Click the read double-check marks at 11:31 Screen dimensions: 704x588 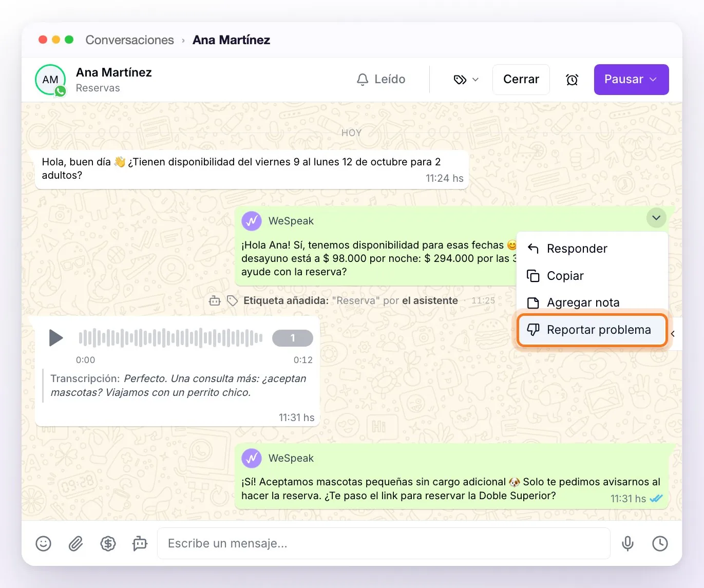tap(656, 498)
